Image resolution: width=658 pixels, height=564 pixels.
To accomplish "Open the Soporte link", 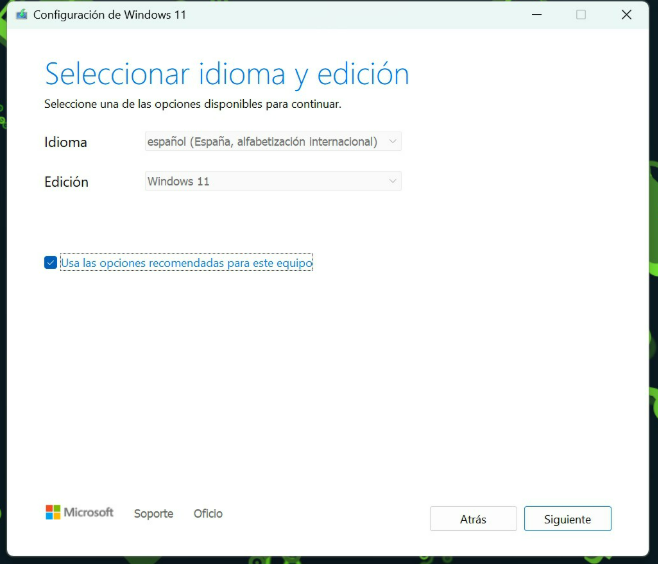I will (154, 513).
